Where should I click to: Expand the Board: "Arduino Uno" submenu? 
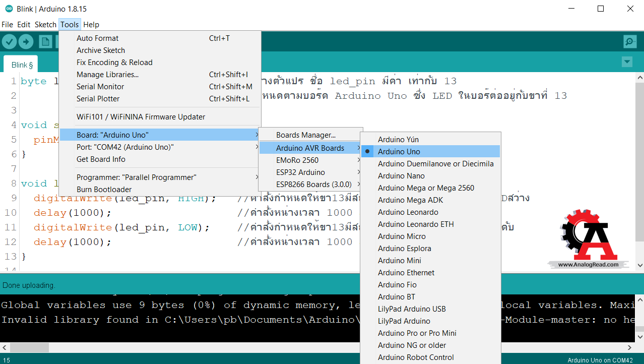pyautogui.click(x=160, y=135)
